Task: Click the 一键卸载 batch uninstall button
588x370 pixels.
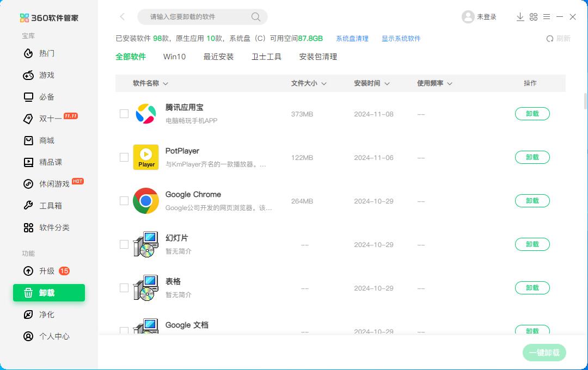Action: (x=544, y=353)
